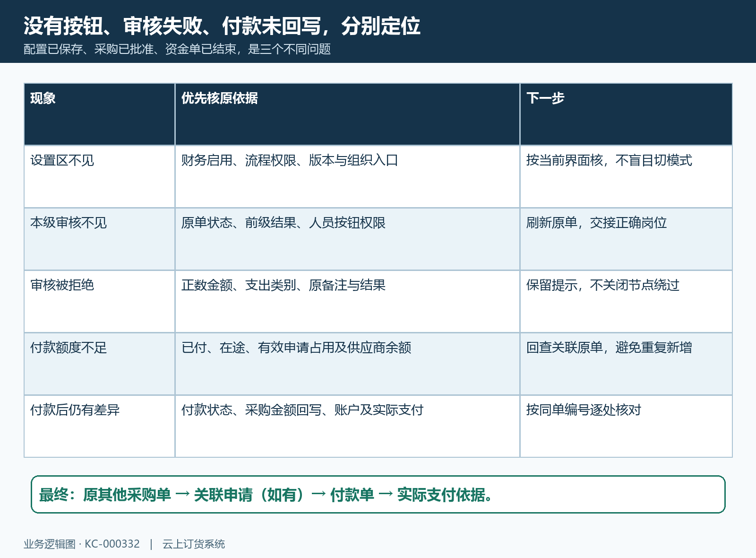756x558 pixels.
Task: Select cell 财务启用、流程权限、版本与组织入口
Action: (x=347, y=176)
